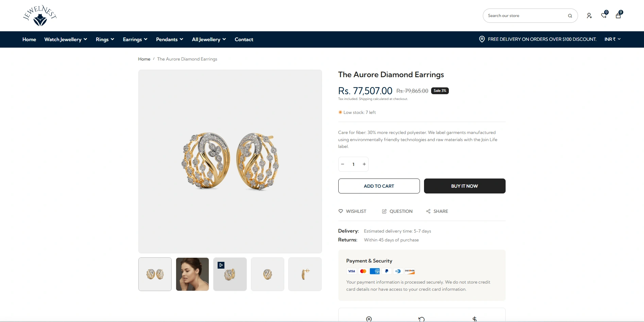Click the search magnifier icon

[x=570, y=16]
